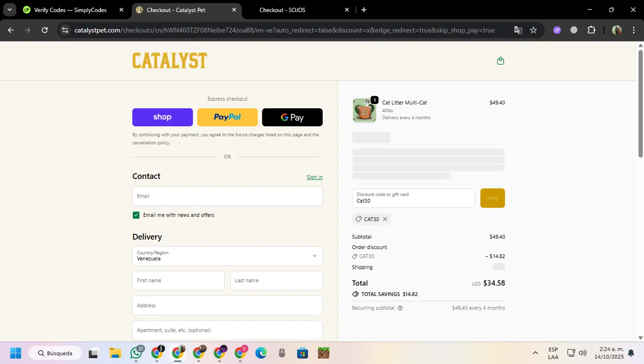Screen dimensions: 644x364
Task: Click the Cat Litter Multi-Cat product name
Action: click(x=404, y=103)
